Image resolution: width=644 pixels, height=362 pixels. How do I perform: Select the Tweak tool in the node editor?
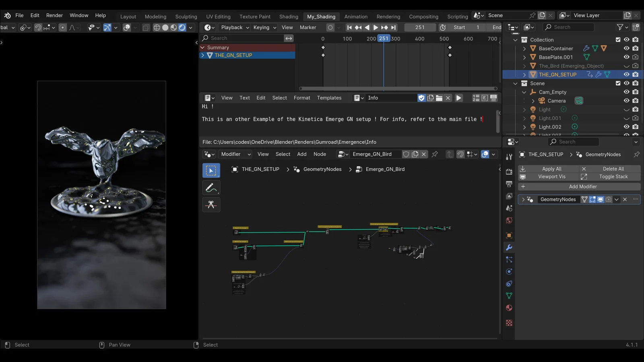point(211,170)
